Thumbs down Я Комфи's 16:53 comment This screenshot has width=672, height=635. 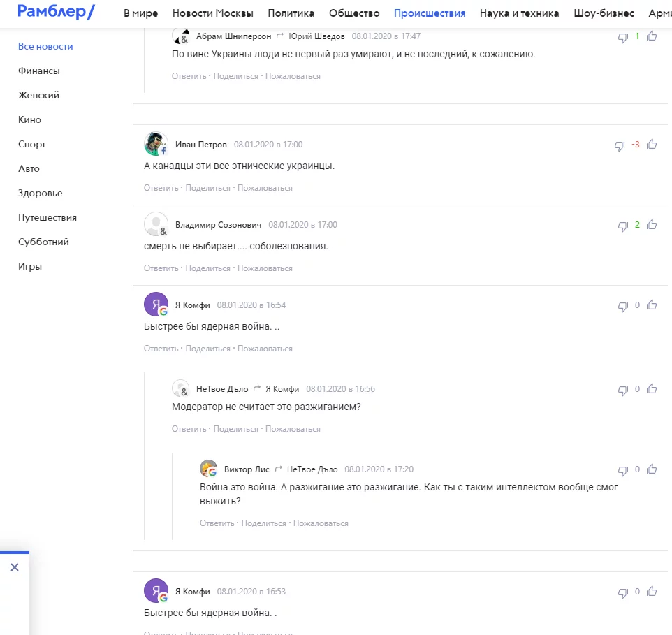(622, 593)
